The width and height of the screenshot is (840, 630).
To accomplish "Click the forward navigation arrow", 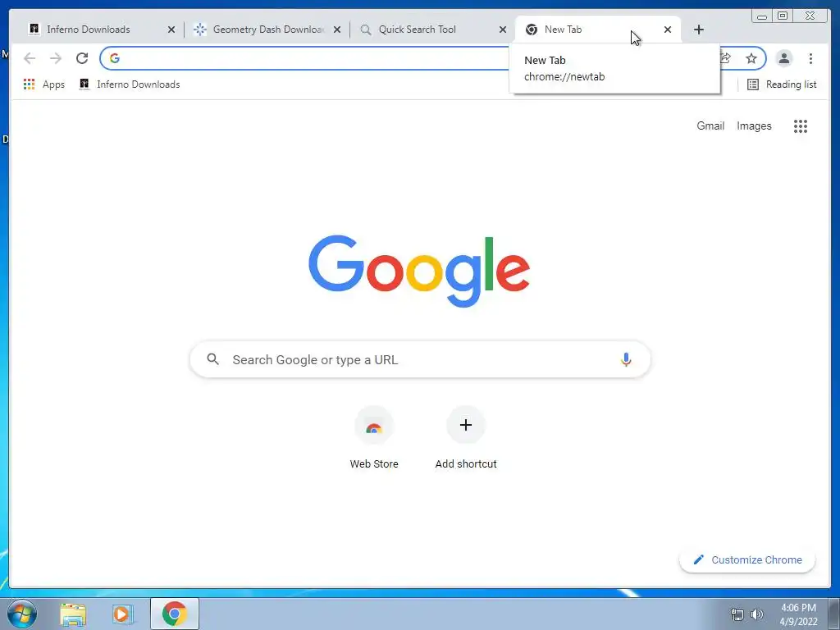I will [x=56, y=58].
